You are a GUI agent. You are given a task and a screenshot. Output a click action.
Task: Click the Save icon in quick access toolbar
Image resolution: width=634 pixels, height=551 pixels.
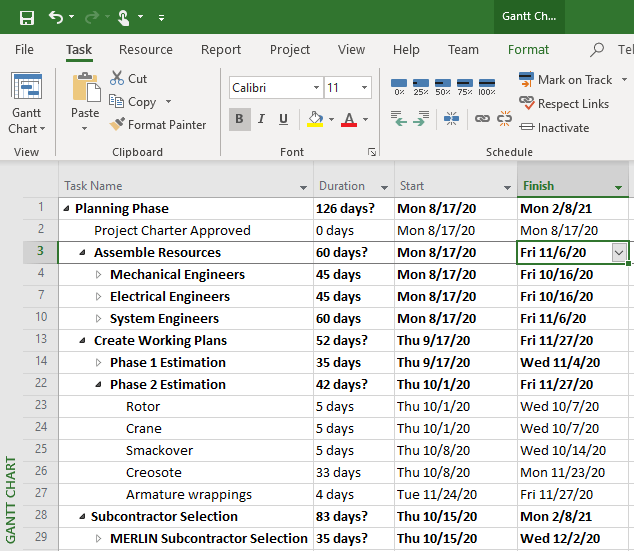(x=27, y=17)
